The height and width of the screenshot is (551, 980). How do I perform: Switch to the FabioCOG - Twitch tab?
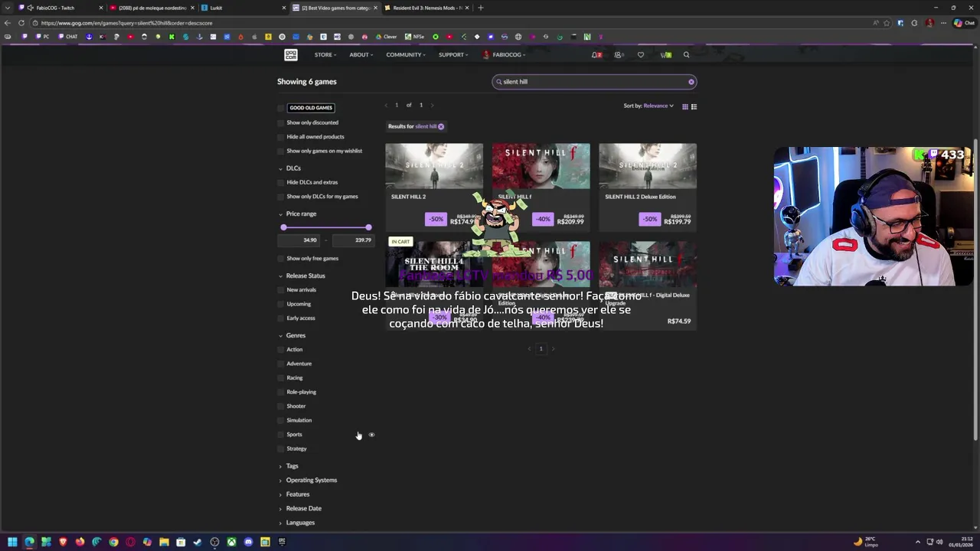pyautogui.click(x=60, y=8)
